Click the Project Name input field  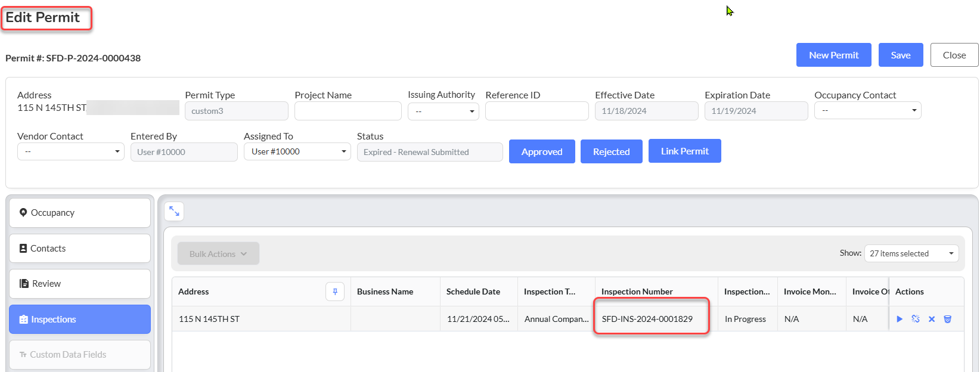coord(348,111)
